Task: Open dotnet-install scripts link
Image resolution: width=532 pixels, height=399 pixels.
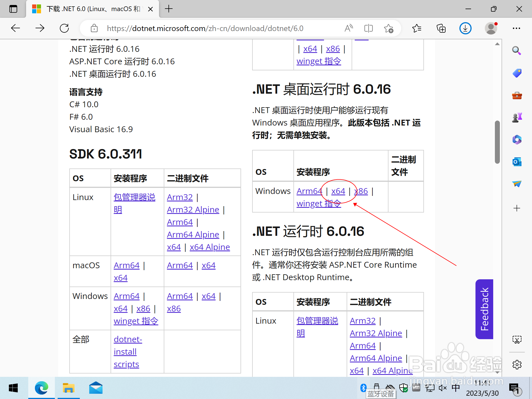Action: 128,352
